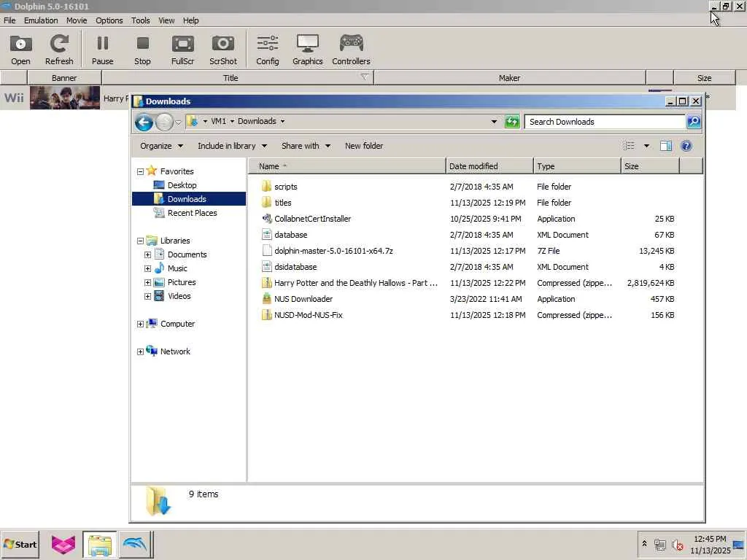Select the Harry Potter game banner thumbnail
This screenshot has height=560, width=747.
click(x=65, y=98)
